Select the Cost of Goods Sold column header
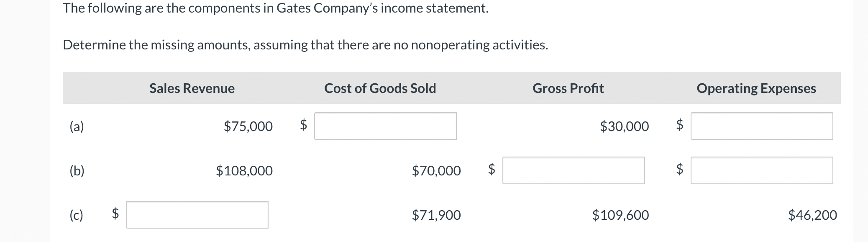The width and height of the screenshot is (868, 242). click(380, 88)
